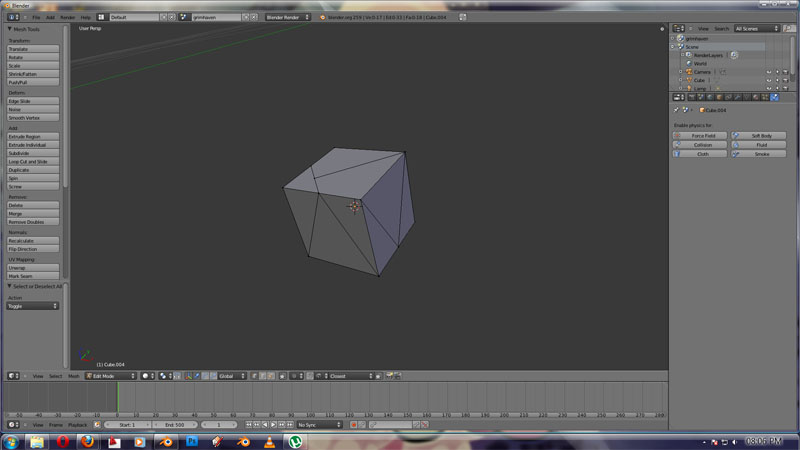Open the Particles properties tab icon
The image size is (800, 450).
coord(765,97)
